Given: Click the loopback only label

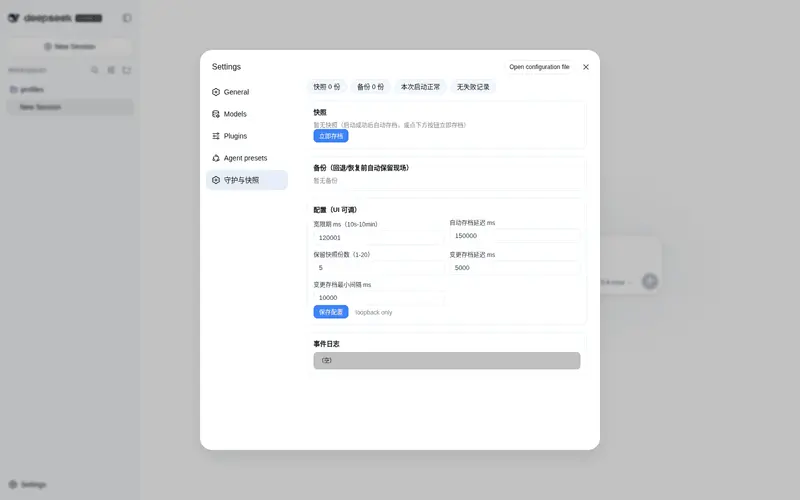Looking at the screenshot, I should coord(373,312).
